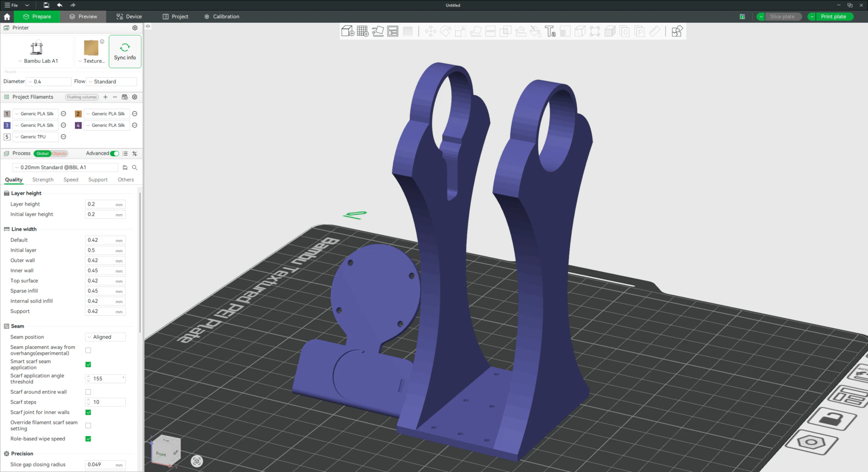Click filament 3 blue color swatch
The height and width of the screenshot is (472, 868).
coord(7,125)
